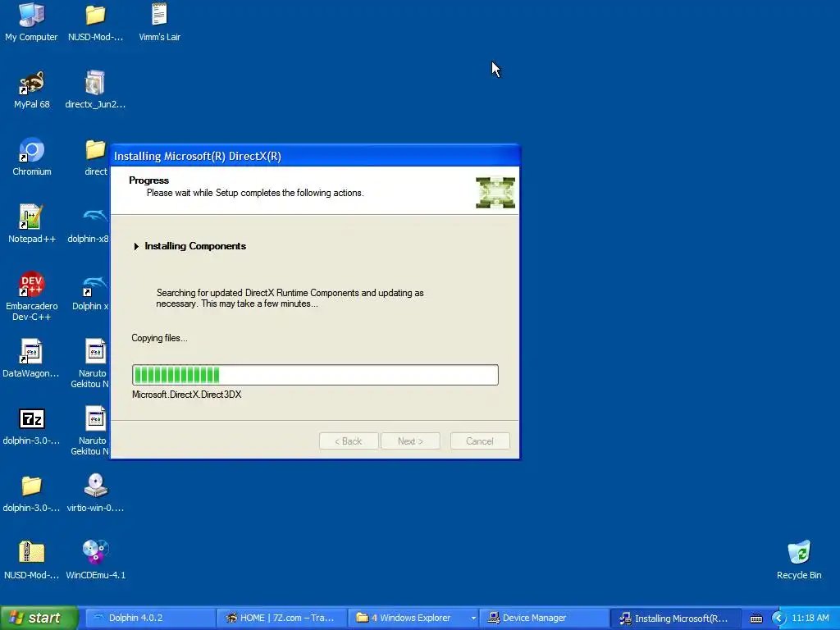Click the taskbar clock showing 11:18 AM
840x630 pixels.
(810, 619)
